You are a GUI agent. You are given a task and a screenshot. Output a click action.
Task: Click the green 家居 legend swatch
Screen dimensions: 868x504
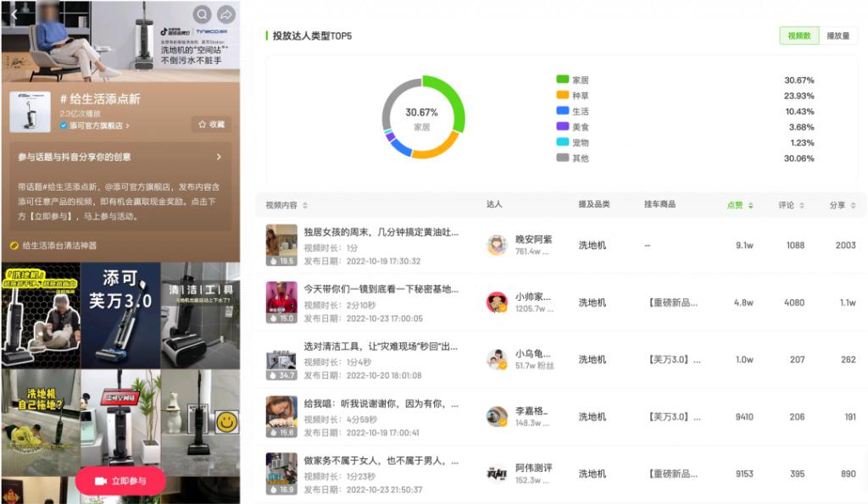pos(563,79)
